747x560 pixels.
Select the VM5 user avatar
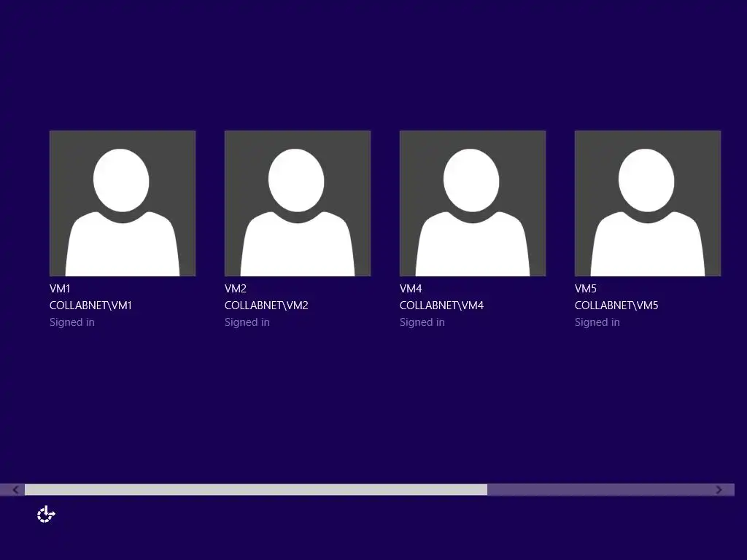[x=648, y=203]
